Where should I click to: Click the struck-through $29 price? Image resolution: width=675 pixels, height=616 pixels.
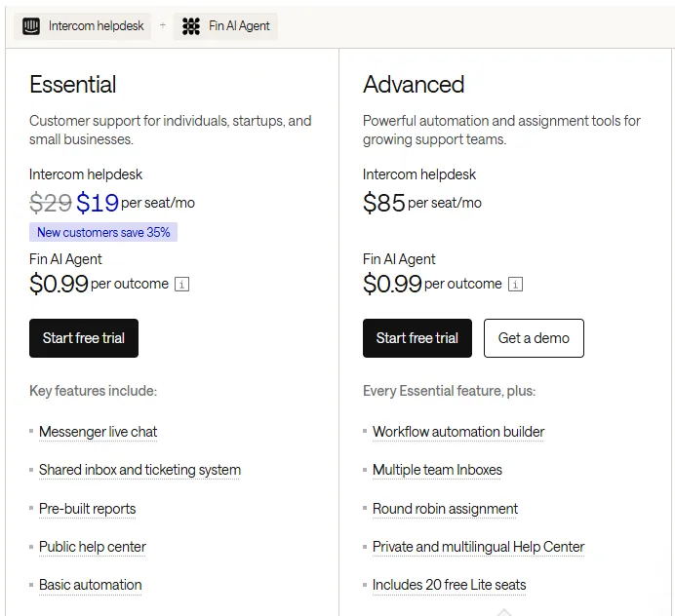51,203
